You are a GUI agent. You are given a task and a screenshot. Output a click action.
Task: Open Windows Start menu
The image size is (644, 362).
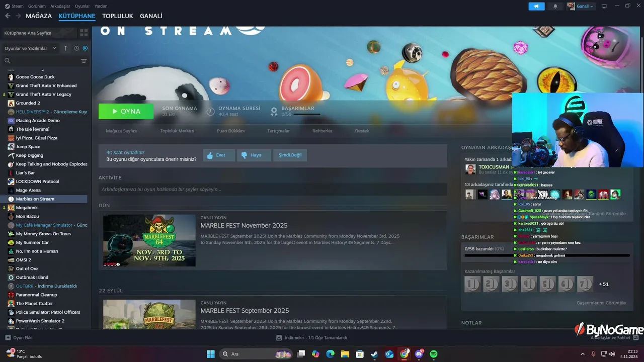(211, 354)
